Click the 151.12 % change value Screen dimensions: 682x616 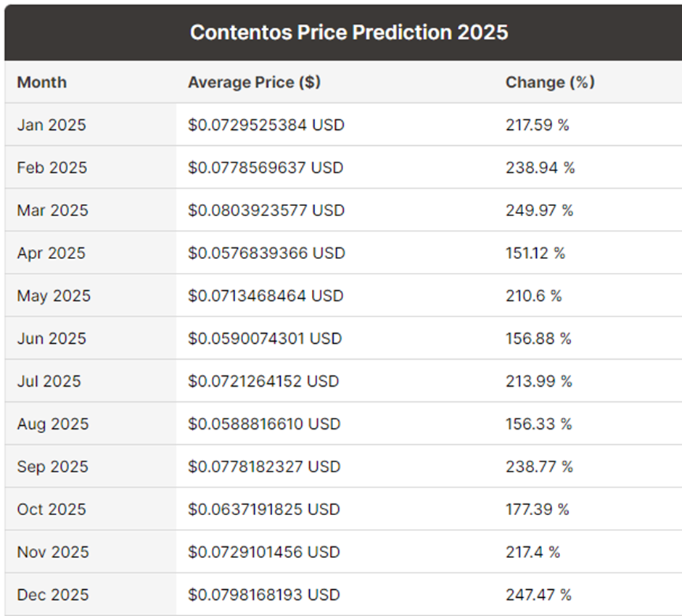click(535, 253)
